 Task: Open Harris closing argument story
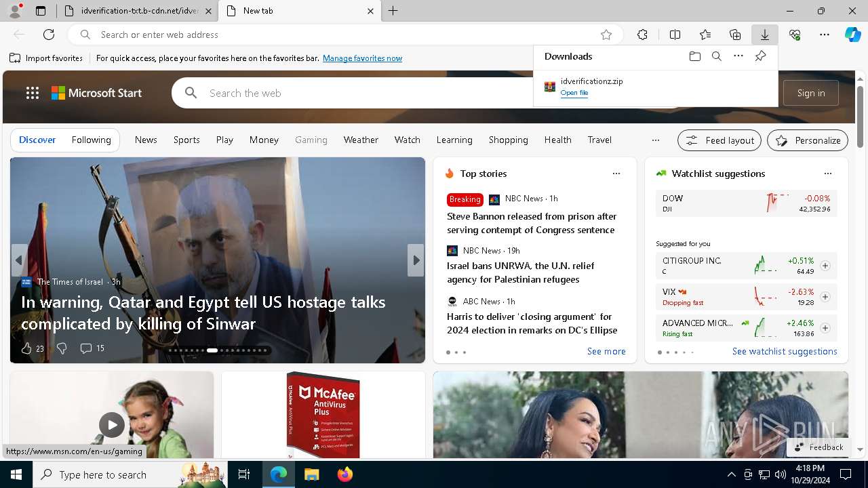coord(532,323)
